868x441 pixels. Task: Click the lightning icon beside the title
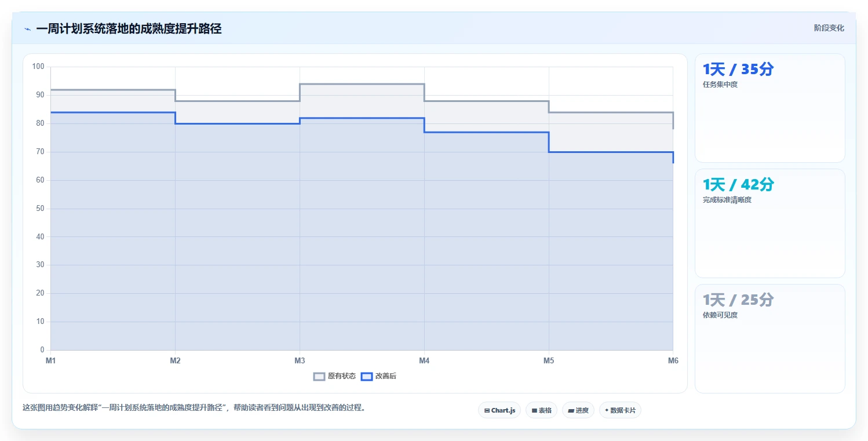[x=27, y=29]
